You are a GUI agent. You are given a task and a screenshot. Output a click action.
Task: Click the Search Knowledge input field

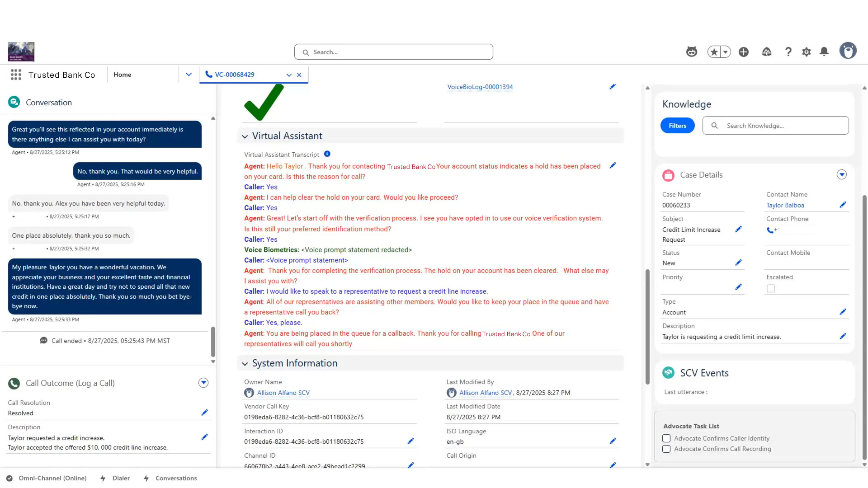point(775,125)
